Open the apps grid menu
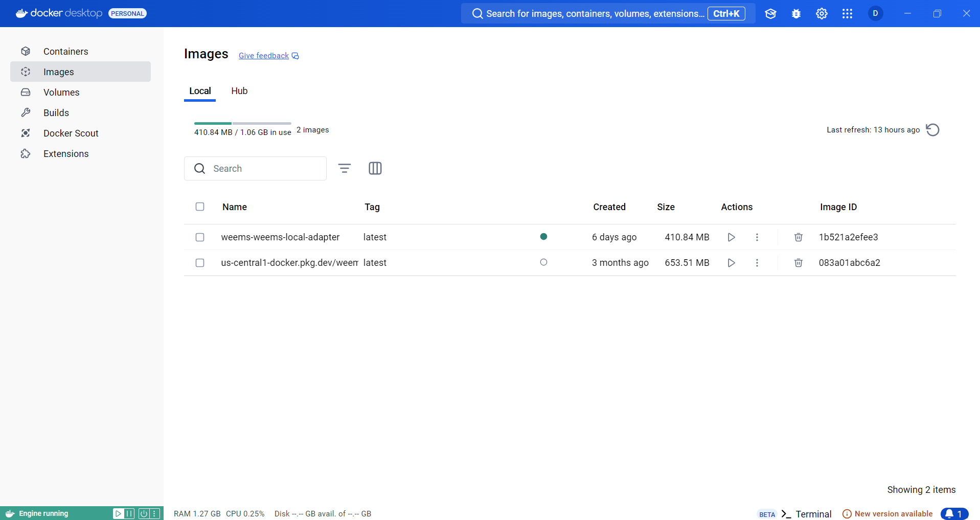The height and width of the screenshot is (520, 980). point(847,14)
